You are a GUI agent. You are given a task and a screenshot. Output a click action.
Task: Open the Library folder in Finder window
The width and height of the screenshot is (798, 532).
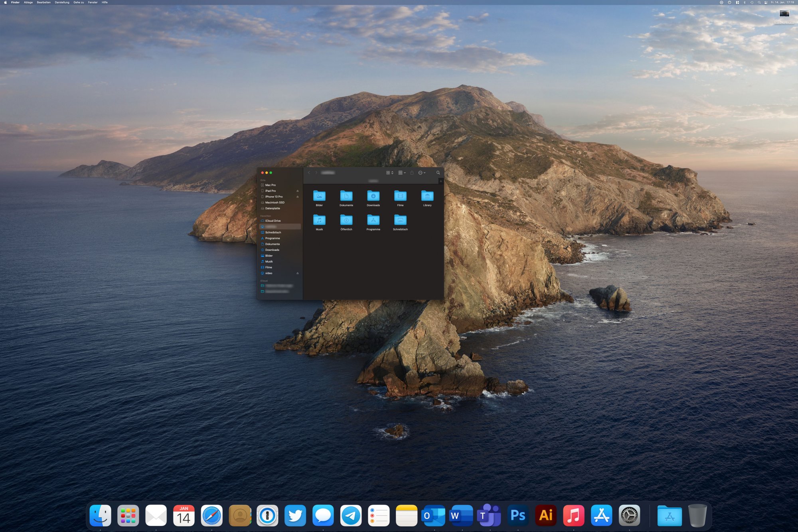pyautogui.click(x=427, y=196)
